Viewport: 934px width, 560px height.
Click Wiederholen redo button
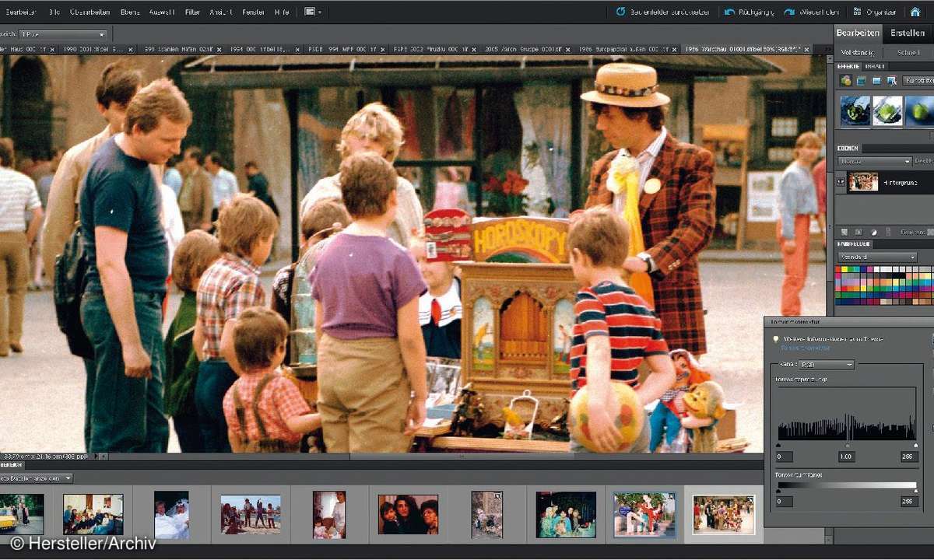[x=812, y=12]
